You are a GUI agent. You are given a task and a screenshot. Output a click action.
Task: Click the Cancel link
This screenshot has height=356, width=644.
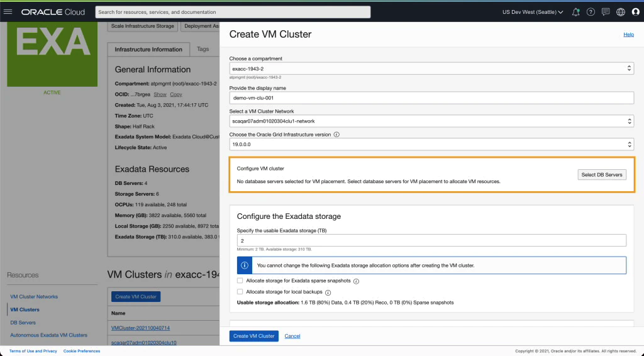[x=292, y=336]
